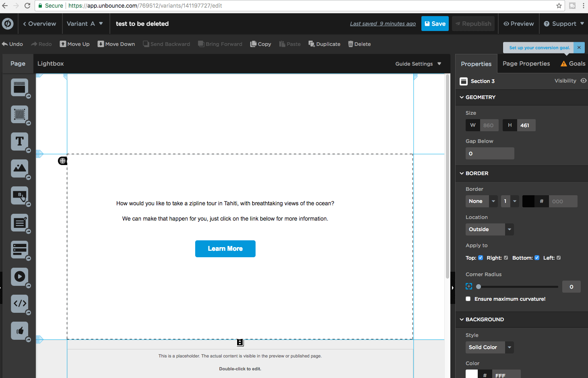Click Move Up in the toolbar
Screen dimensions: 588x378
(x=75, y=44)
